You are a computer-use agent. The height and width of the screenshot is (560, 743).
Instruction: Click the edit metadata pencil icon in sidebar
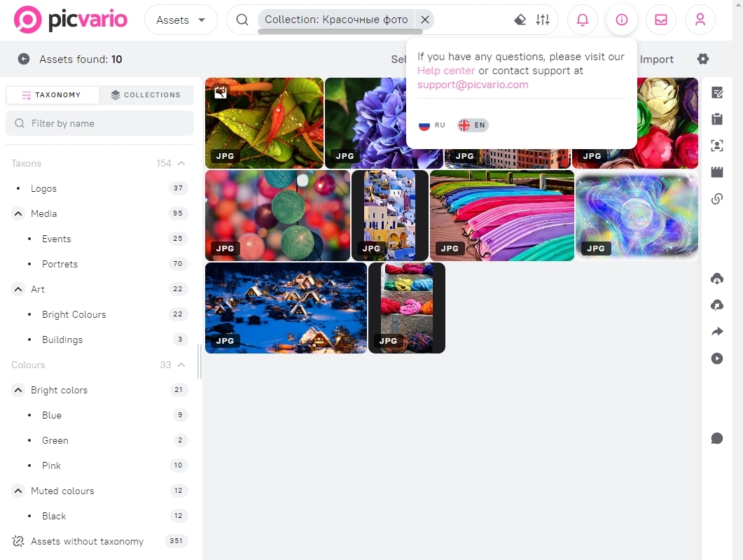click(717, 92)
